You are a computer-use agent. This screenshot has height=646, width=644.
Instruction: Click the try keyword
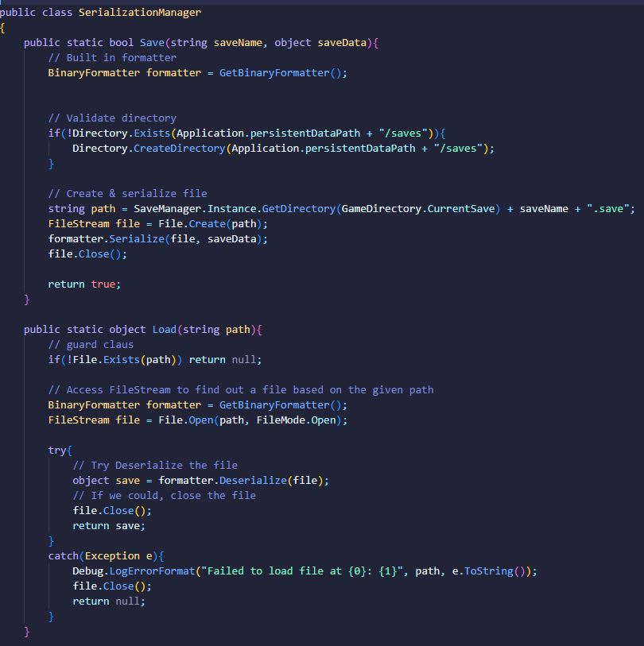coord(57,450)
